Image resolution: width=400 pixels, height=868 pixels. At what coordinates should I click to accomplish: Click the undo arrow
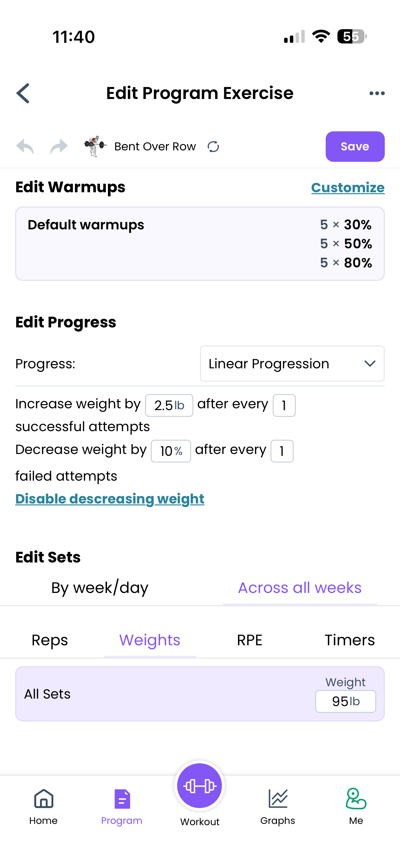pyautogui.click(x=25, y=146)
